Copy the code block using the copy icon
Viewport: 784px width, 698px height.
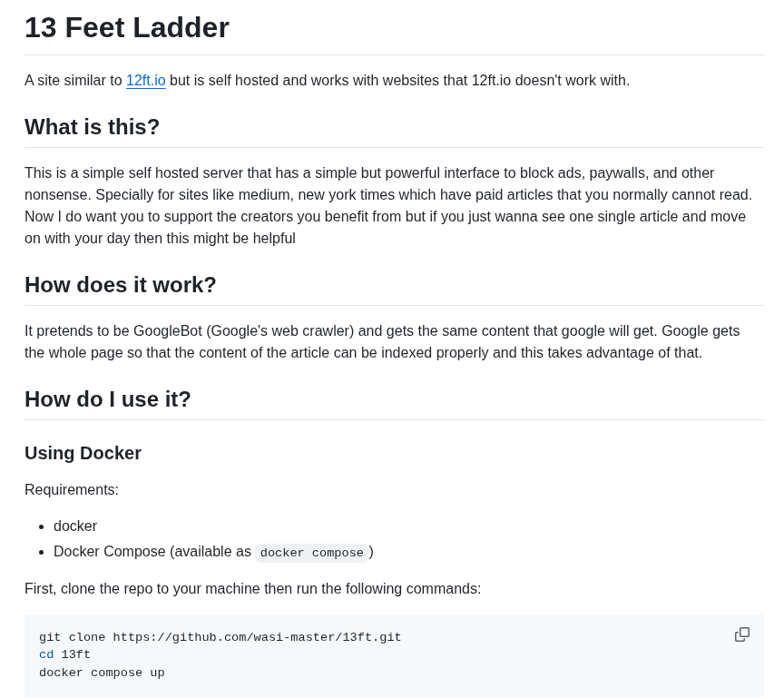(742, 634)
